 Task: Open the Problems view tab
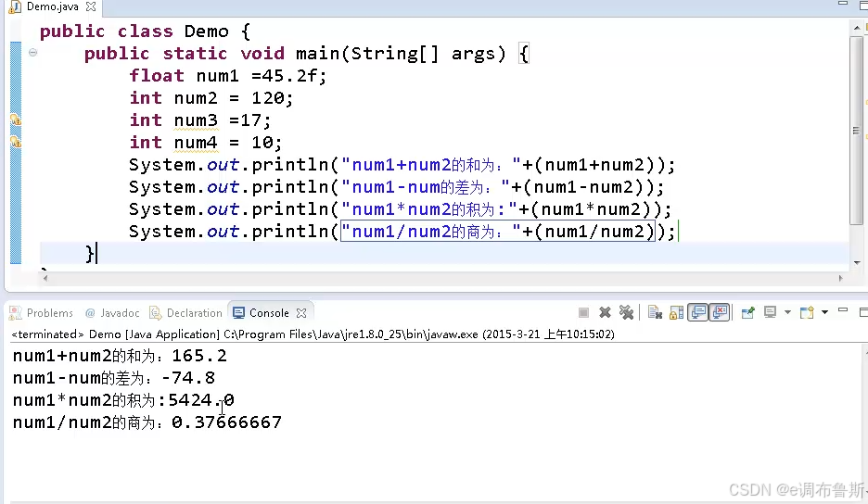point(42,313)
